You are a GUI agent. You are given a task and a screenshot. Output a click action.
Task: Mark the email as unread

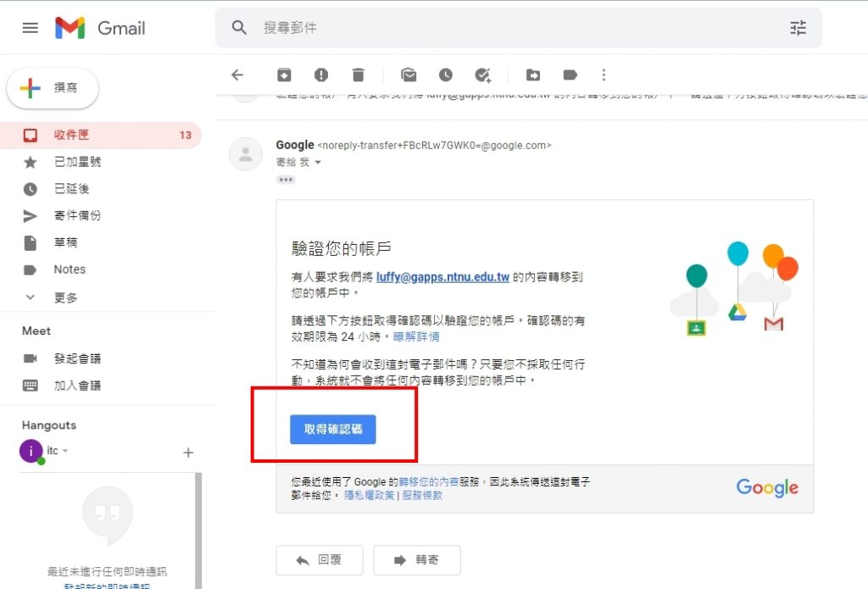point(409,75)
